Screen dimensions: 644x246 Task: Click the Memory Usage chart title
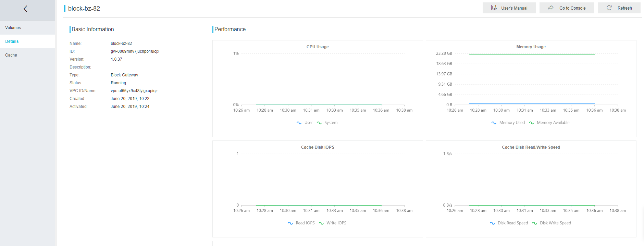point(531,47)
